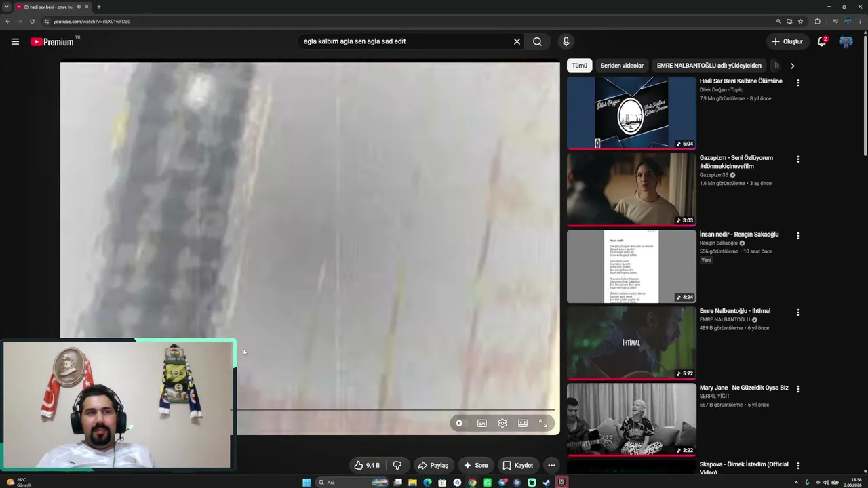Open the Soru ask button
This screenshot has height=488, width=868.
click(x=475, y=465)
